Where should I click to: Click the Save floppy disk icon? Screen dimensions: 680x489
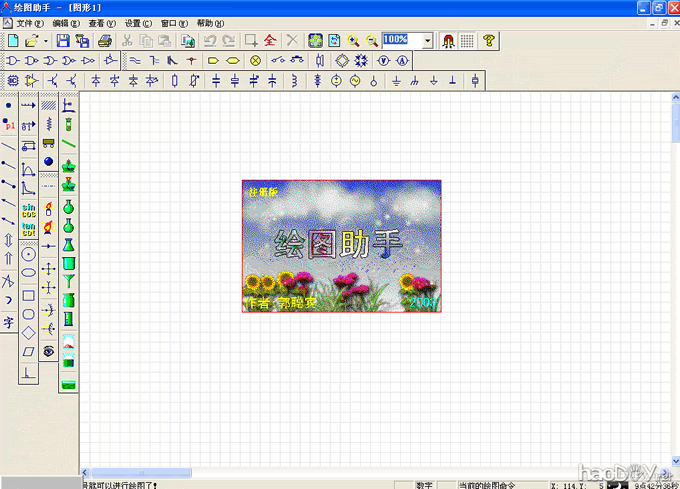(x=63, y=41)
